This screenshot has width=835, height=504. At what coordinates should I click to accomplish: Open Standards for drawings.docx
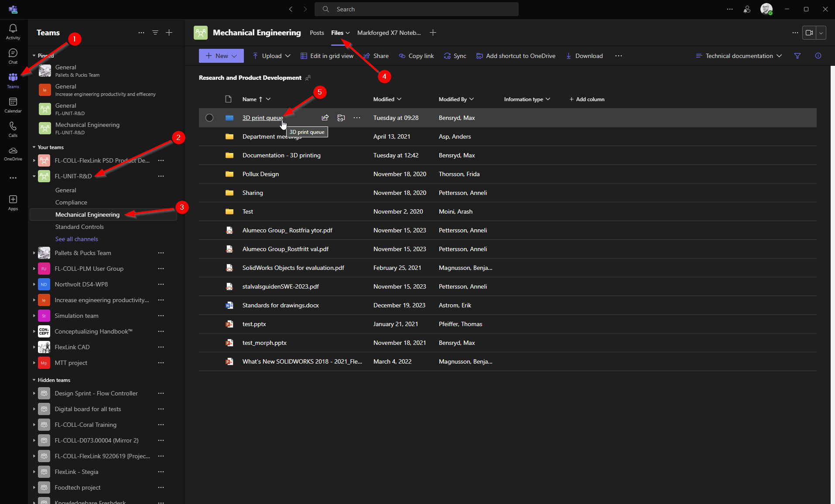click(281, 305)
